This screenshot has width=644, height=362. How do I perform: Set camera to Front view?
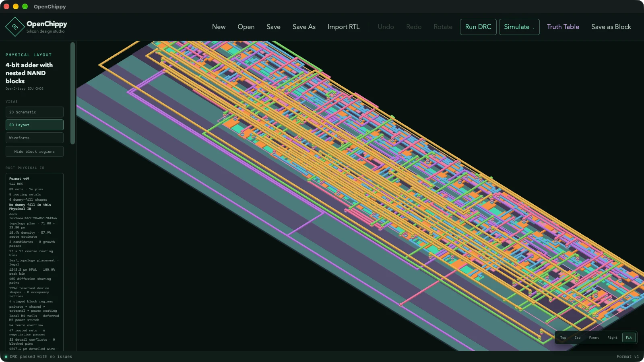tap(594, 337)
